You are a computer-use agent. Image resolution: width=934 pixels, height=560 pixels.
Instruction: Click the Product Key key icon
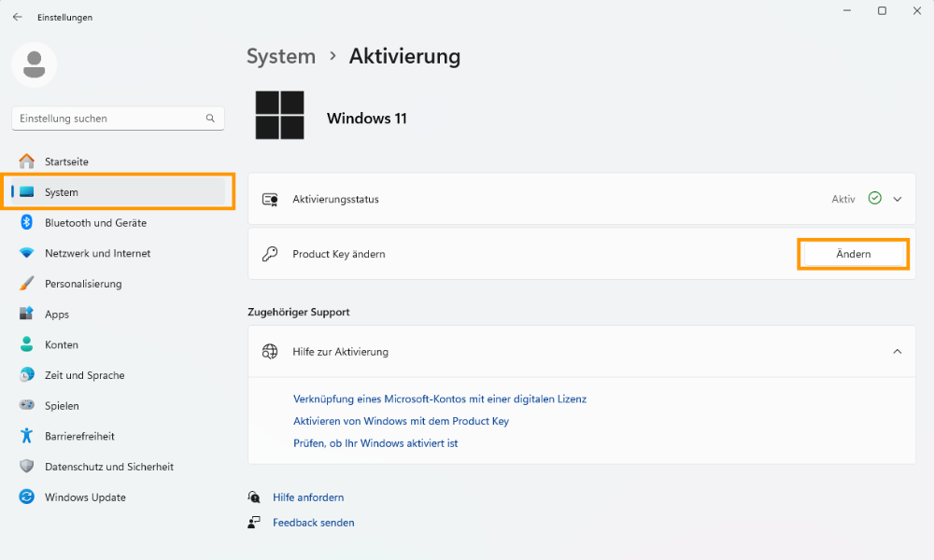coord(270,254)
